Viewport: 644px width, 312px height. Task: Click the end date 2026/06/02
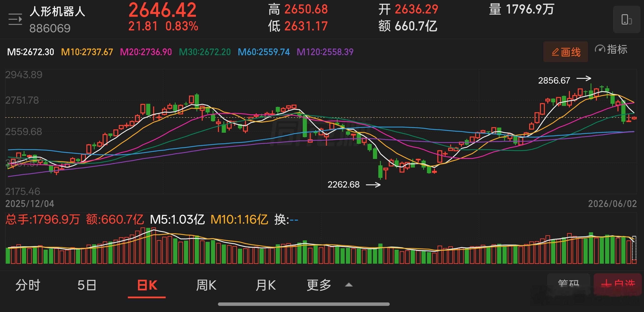612,204
